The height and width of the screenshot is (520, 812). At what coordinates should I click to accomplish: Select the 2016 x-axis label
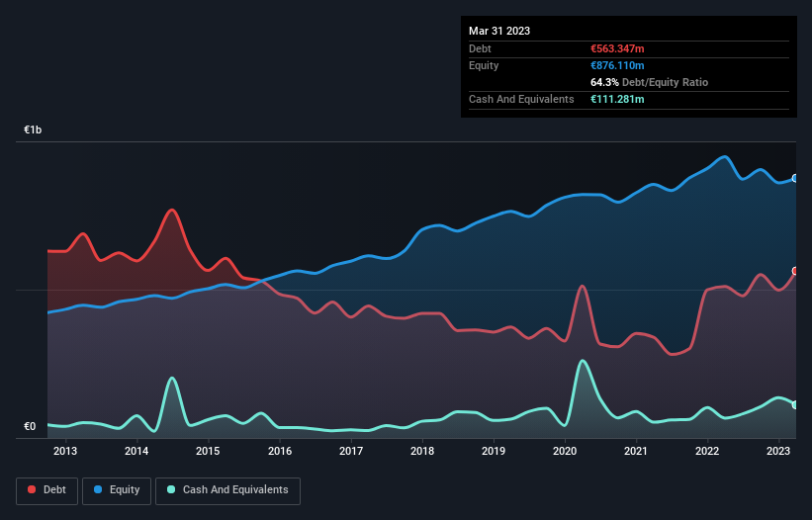tap(280, 451)
